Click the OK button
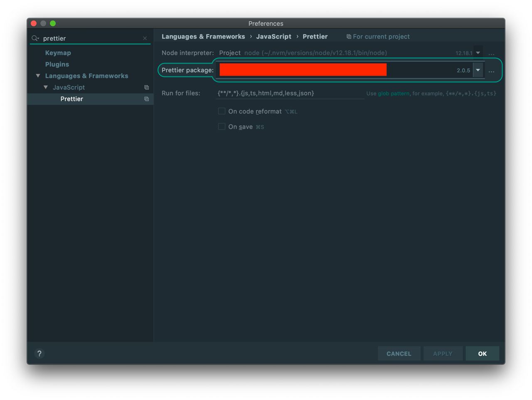 coord(482,353)
